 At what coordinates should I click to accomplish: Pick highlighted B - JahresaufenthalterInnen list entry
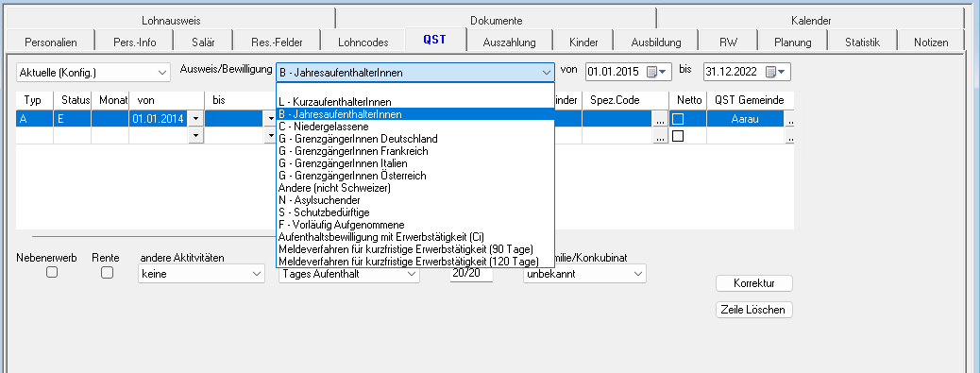point(415,114)
